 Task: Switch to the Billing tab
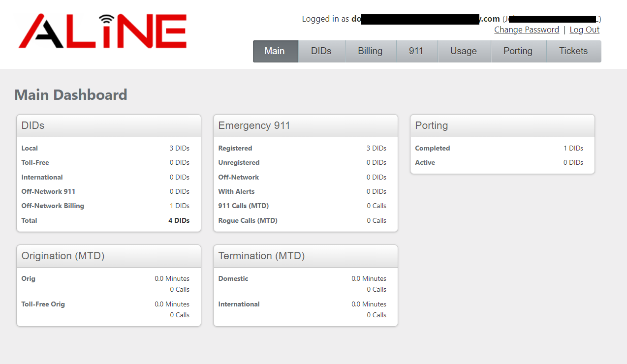pos(370,51)
